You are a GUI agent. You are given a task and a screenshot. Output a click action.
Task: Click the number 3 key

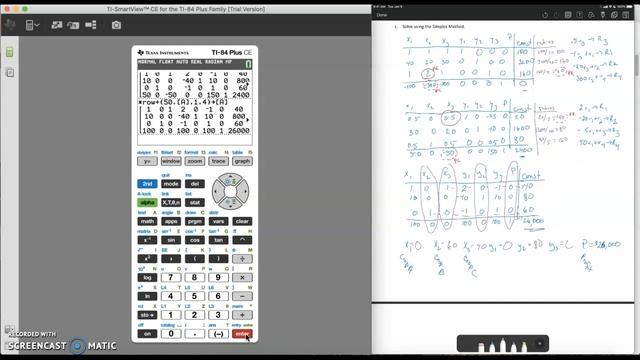click(x=218, y=315)
